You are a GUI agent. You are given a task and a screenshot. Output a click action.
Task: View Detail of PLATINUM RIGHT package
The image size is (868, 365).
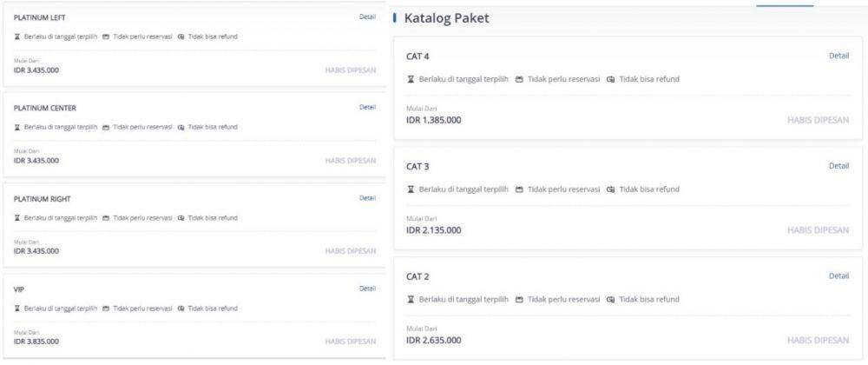pos(367,197)
